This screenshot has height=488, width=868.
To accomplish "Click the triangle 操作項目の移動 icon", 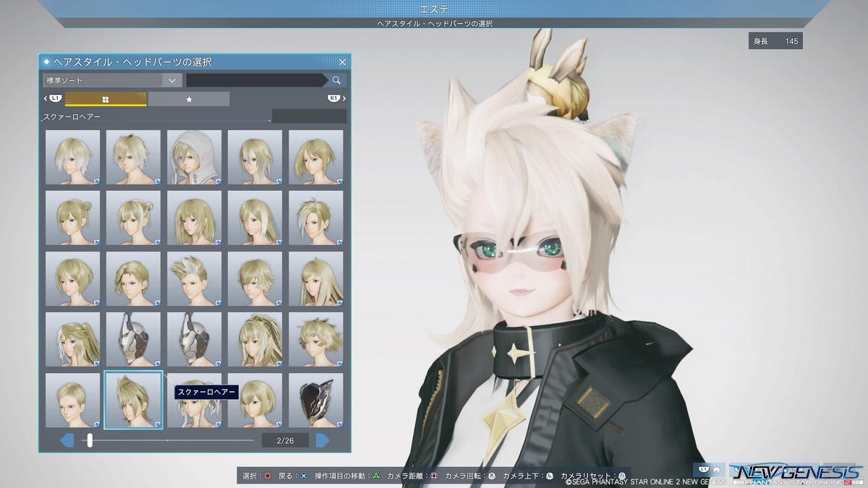I will (377, 476).
